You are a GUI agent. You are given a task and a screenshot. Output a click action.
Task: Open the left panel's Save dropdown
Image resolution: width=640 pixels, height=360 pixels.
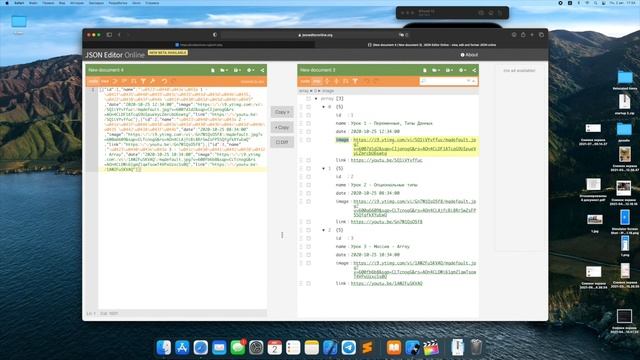point(237,70)
